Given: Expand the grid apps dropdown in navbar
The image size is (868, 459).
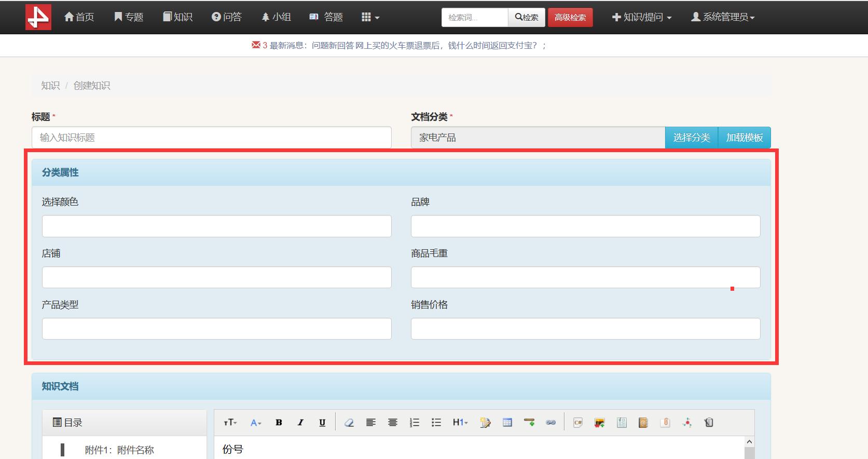Looking at the screenshot, I should (x=370, y=17).
